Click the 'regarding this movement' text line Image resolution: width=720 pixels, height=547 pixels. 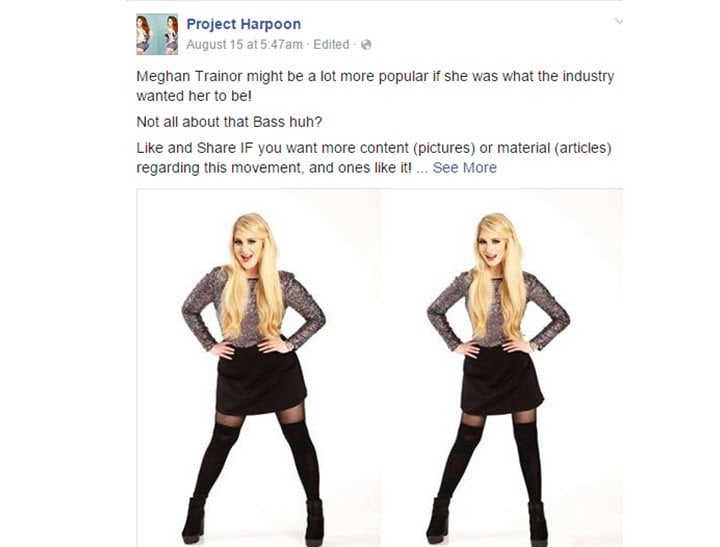274,168
